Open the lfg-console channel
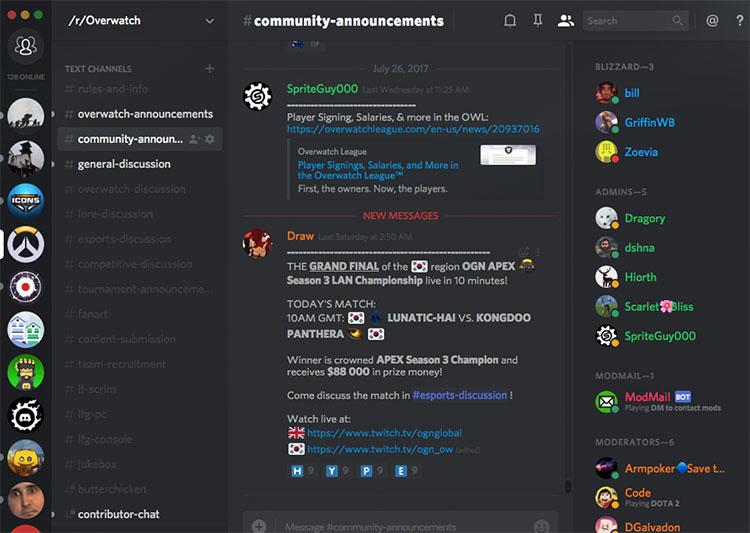Screen dimensions: 750x533 [139, 439]
